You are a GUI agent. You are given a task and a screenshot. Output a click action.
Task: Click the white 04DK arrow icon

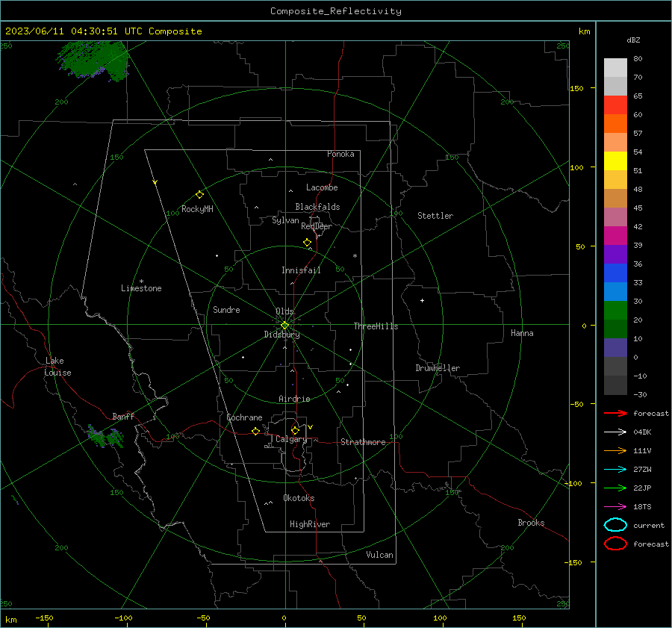point(615,432)
